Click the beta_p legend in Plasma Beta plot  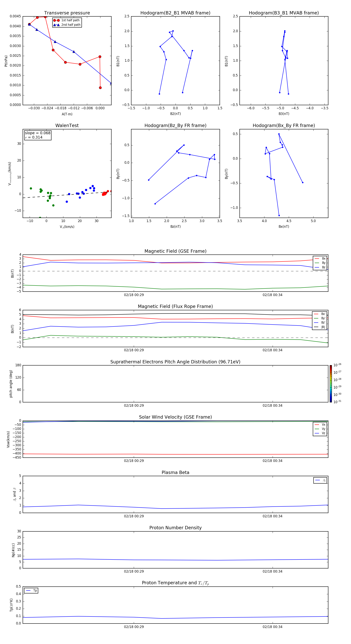coord(320,480)
